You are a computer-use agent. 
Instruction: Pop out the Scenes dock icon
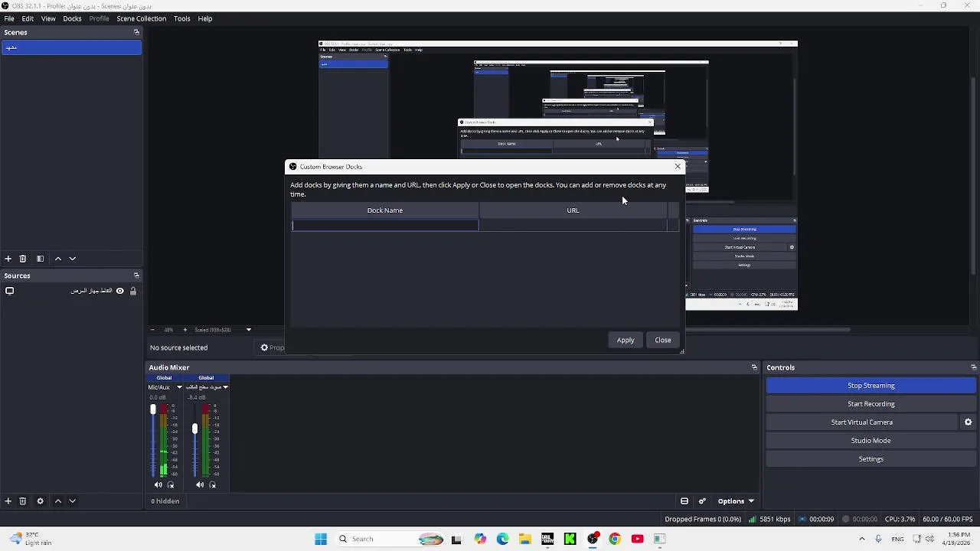[x=136, y=32]
